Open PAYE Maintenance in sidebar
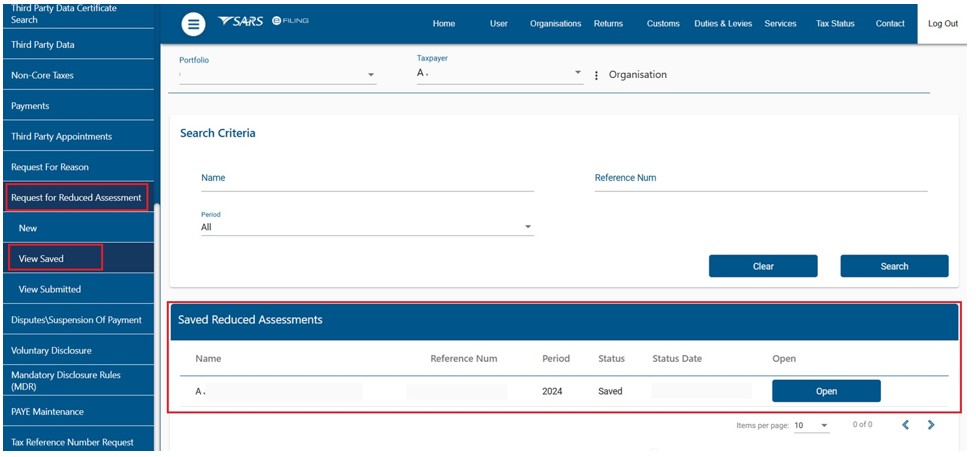The width and height of the screenshot is (976, 457). (78, 412)
